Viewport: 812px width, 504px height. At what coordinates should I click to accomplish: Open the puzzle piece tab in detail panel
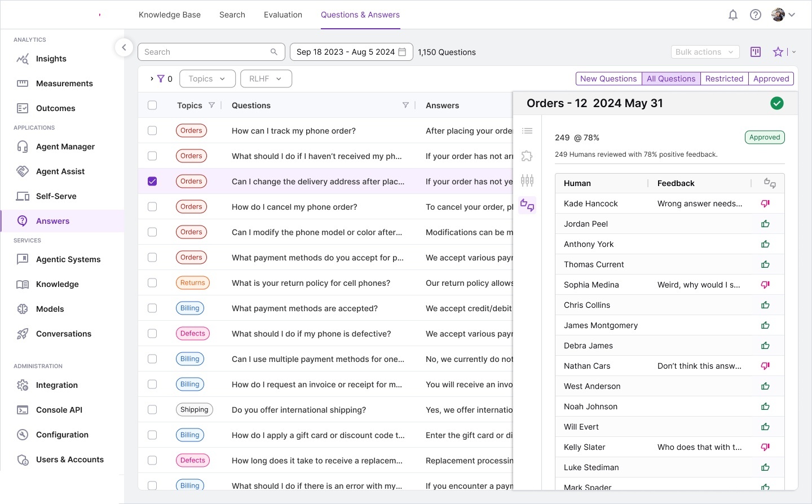click(527, 156)
